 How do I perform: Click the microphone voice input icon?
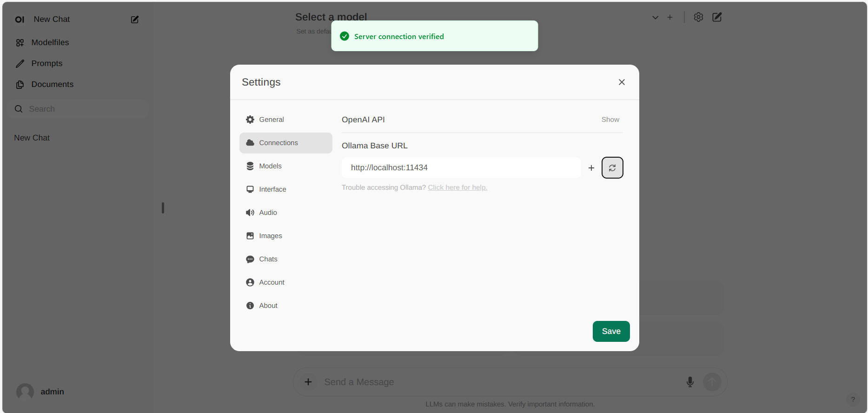tap(690, 382)
